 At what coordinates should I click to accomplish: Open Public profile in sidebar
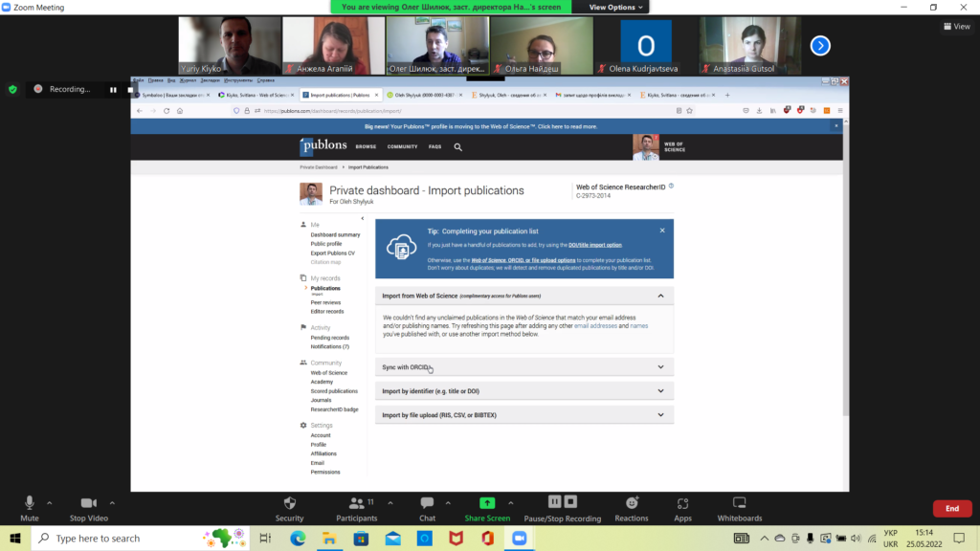coord(326,244)
